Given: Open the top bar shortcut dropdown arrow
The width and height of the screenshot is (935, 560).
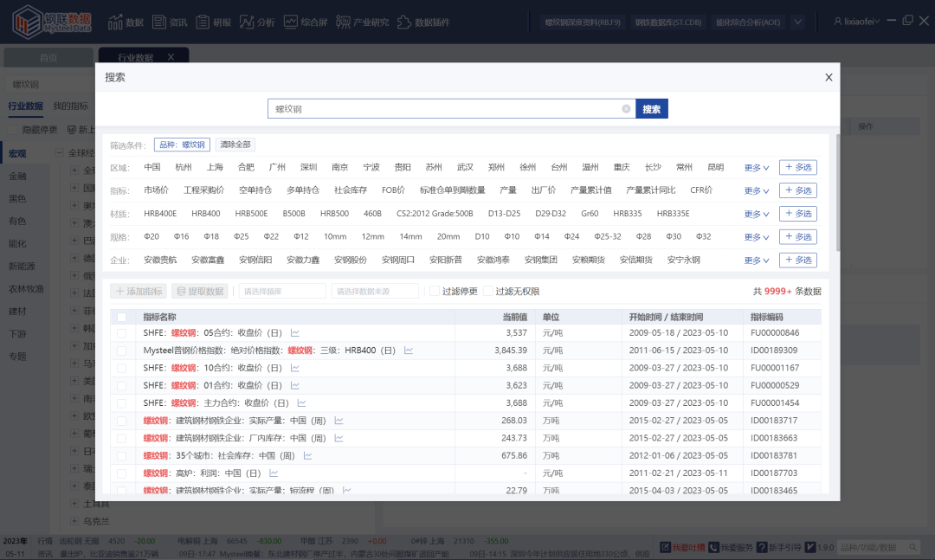Looking at the screenshot, I should click(798, 22).
